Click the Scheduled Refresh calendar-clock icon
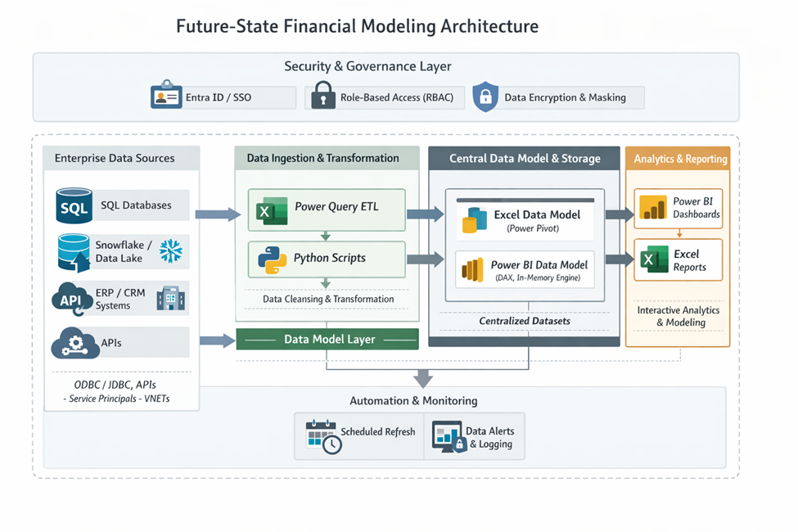The width and height of the screenshot is (798, 532). click(321, 435)
